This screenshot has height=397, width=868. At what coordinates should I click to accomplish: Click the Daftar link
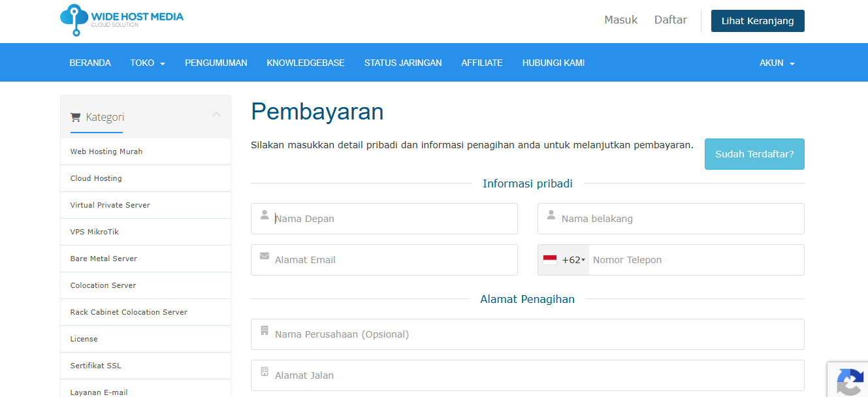[x=671, y=20]
